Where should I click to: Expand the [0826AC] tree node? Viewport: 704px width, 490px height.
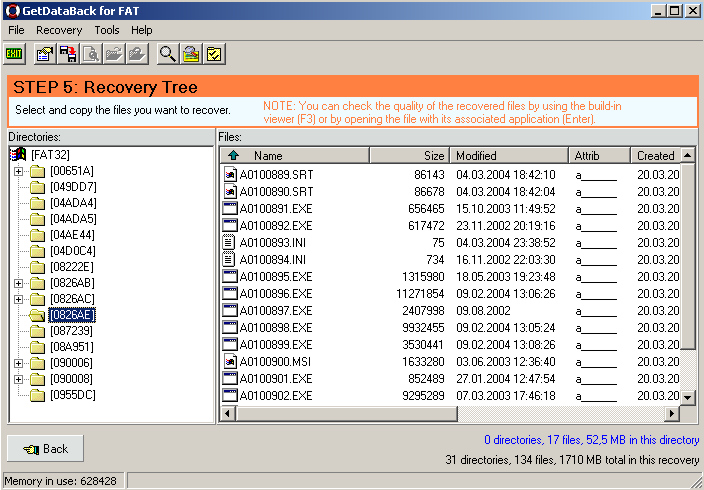click(18, 299)
